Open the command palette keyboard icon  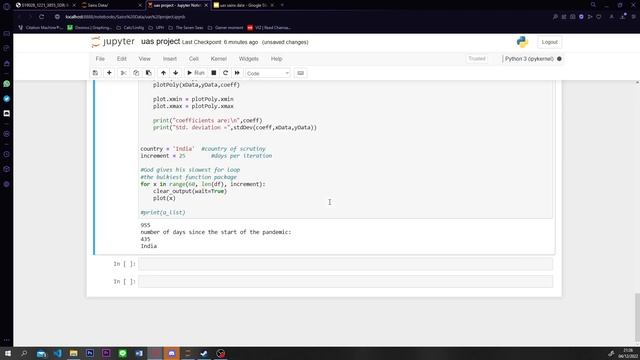tap(300, 73)
